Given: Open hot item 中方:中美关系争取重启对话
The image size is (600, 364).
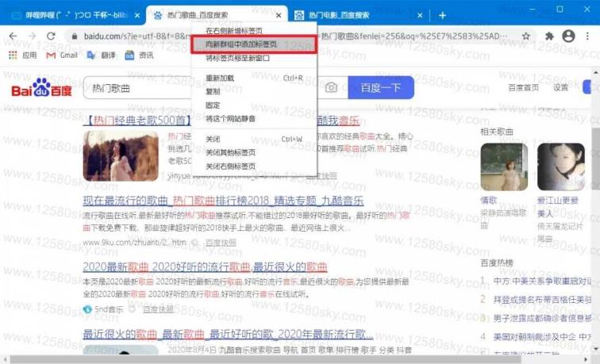Looking at the screenshot, I should point(542,282).
